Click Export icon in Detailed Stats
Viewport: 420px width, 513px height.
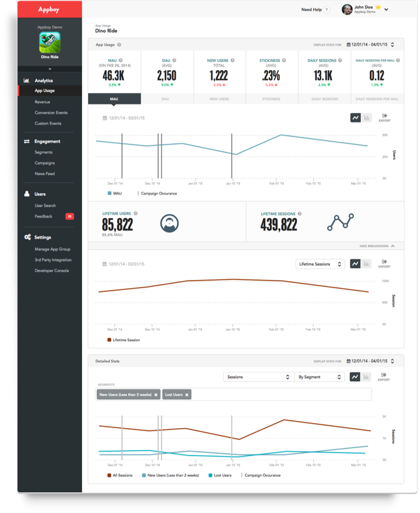point(384,377)
